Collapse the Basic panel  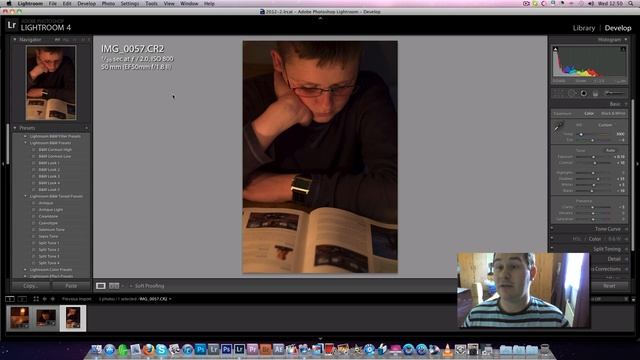(626, 104)
